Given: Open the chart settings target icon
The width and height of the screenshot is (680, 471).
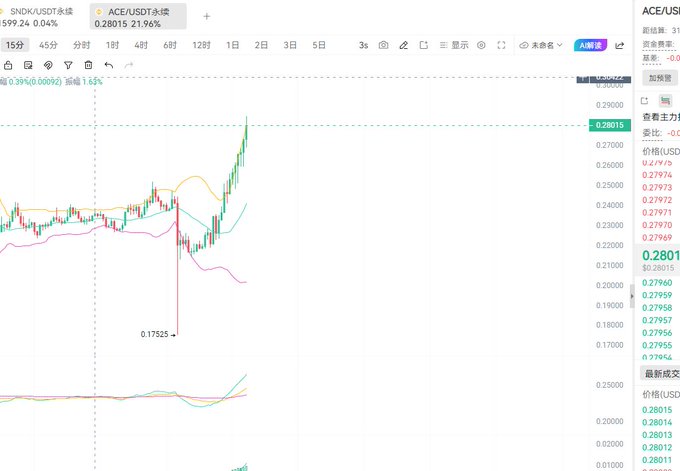Looking at the screenshot, I should click(481, 45).
